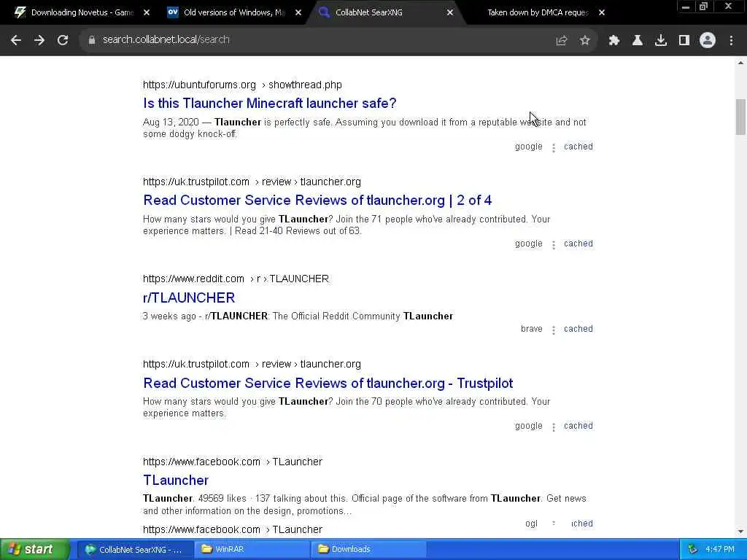
Task: Switch to Downloads folder taskbar window
Action: pyautogui.click(x=368, y=550)
